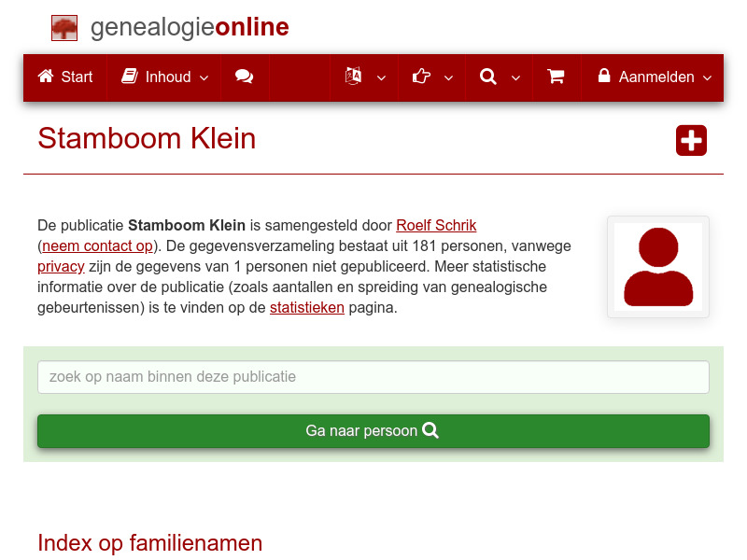Viewport: 747px width, 560px height.
Task: Click the name search input field
Action: [373, 377]
